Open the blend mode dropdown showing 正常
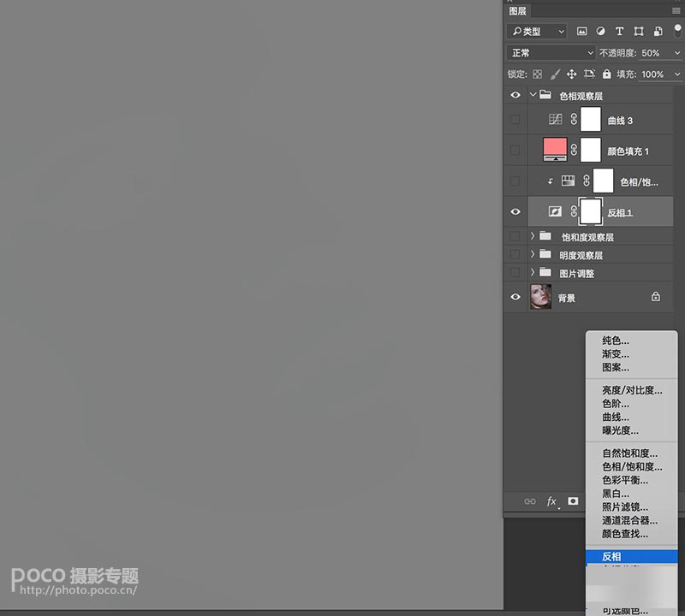 (x=548, y=53)
